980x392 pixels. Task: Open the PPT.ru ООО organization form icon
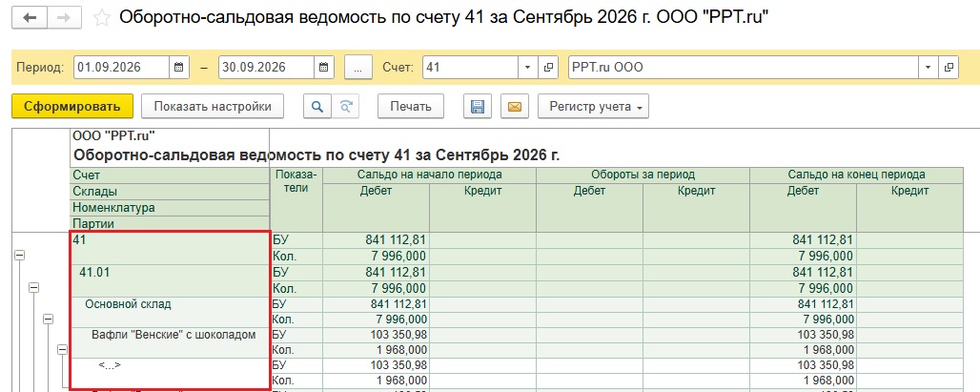(949, 68)
